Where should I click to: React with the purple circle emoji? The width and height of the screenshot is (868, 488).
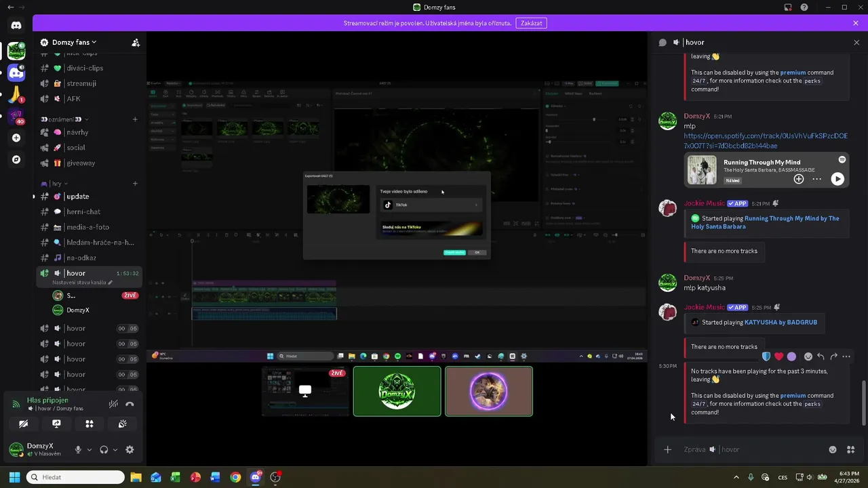tap(791, 357)
